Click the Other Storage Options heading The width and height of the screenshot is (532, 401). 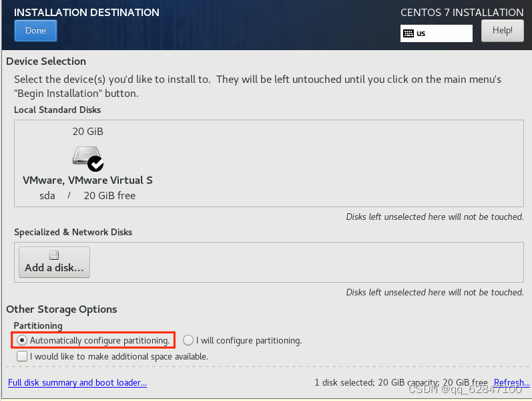[61, 309]
